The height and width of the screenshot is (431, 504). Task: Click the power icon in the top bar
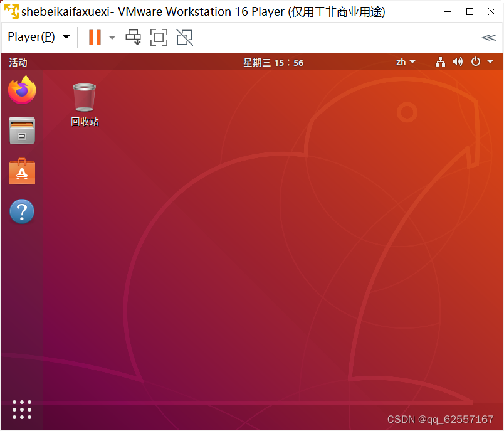[476, 61]
